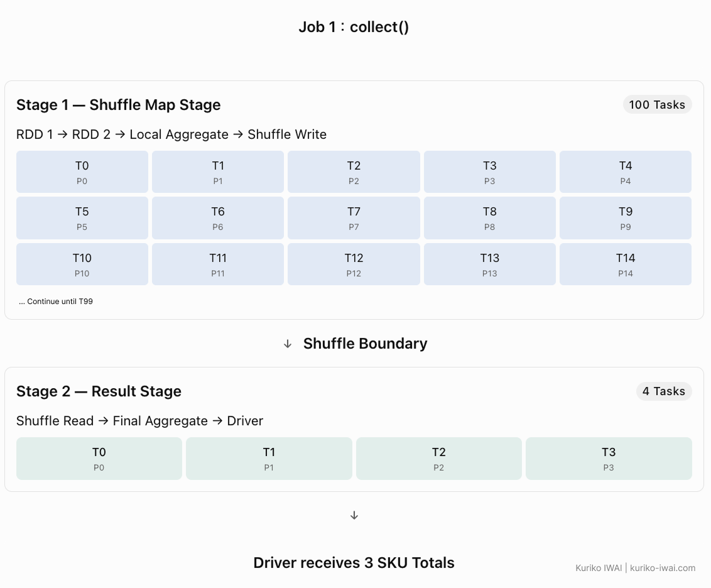Select task T10 P10 tile
This screenshot has width=711, height=588.
click(x=82, y=264)
